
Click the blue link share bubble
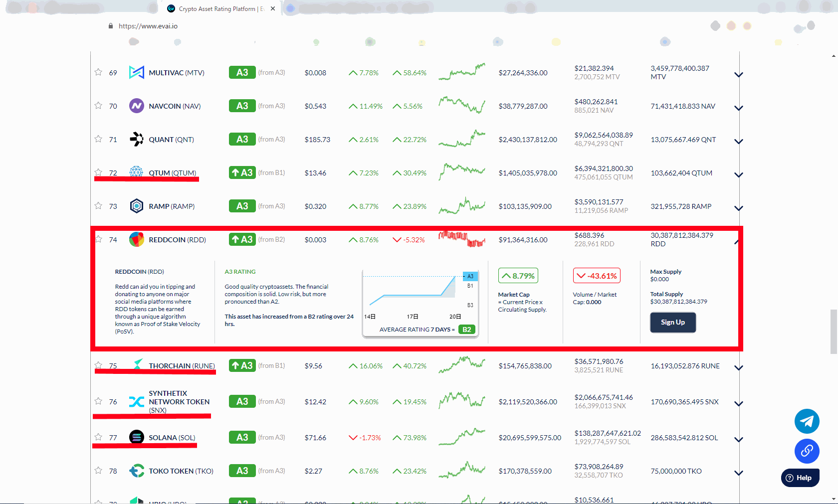click(x=807, y=451)
